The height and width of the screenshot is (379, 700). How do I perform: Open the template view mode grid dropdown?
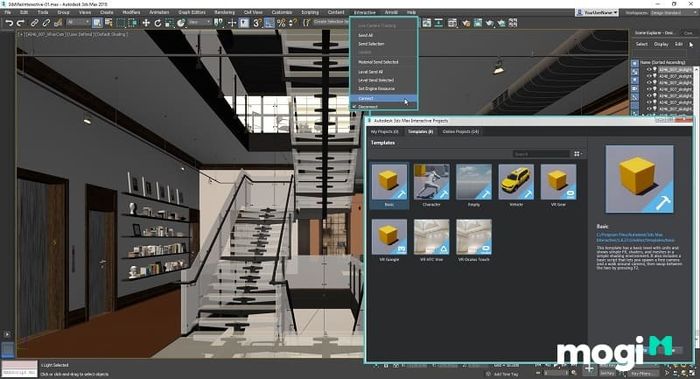pyautogui.click(x=578, y=154)
